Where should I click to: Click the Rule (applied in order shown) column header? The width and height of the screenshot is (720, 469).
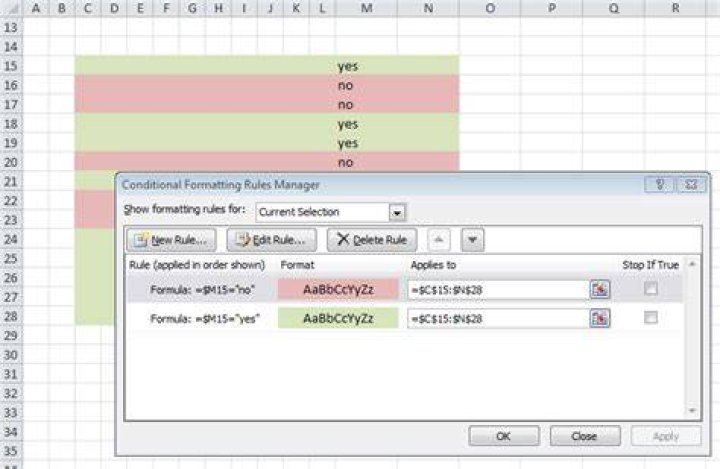pyautogui.click(x=197, y=265)
